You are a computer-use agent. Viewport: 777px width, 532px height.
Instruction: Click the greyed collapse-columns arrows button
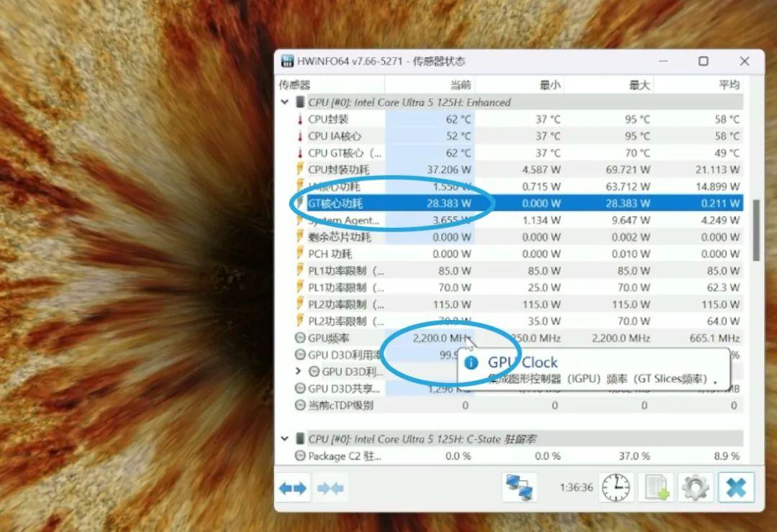point(330,488)
